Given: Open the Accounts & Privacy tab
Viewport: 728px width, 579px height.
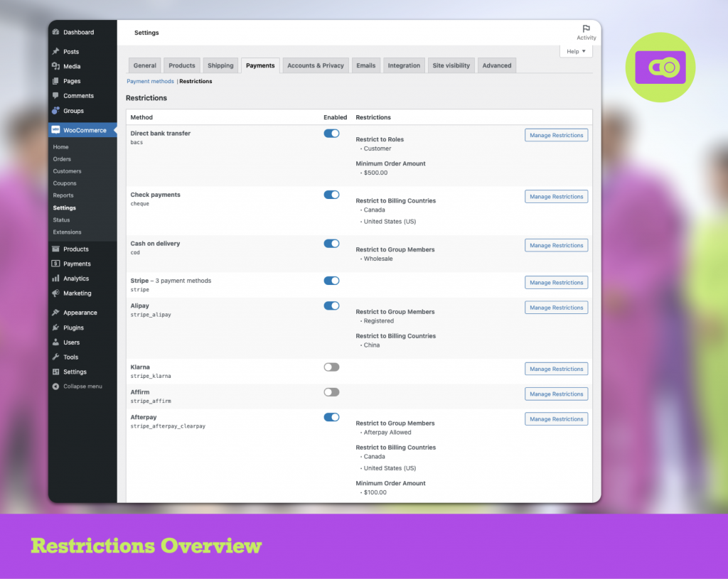Looking at the screenshot, I should (316, 65).
